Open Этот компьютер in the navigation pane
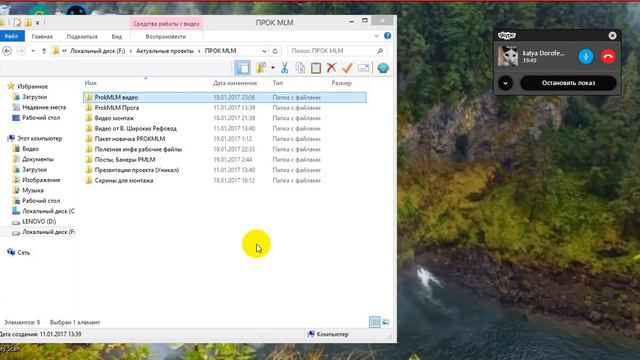 (39, 138)
